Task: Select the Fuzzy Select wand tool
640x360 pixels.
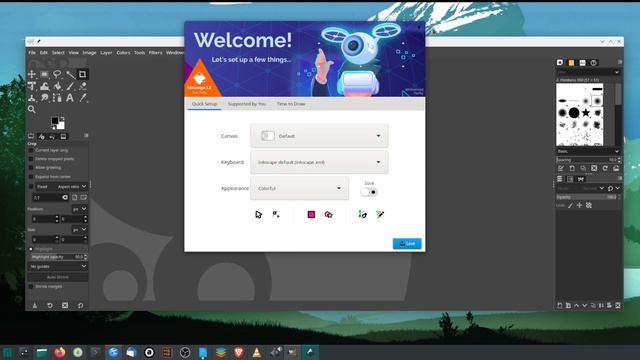Action: point(70,74)
